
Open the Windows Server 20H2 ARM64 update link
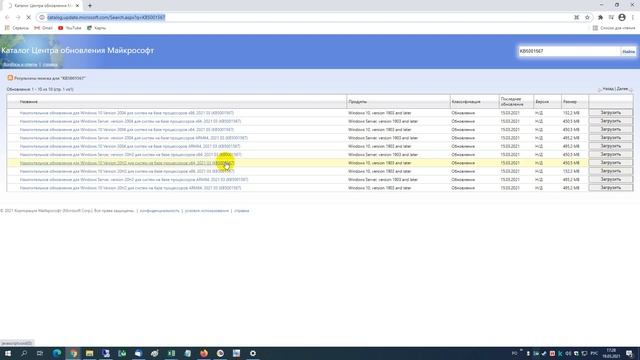[134, 180]
